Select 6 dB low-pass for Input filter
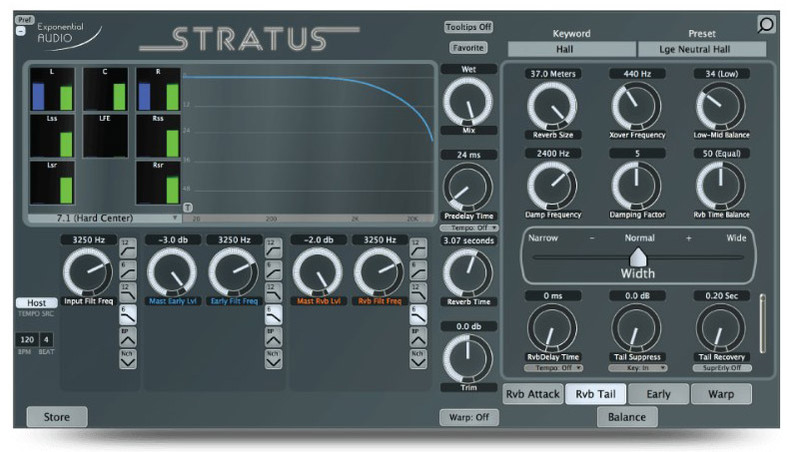800x452 pixels. 128,315
